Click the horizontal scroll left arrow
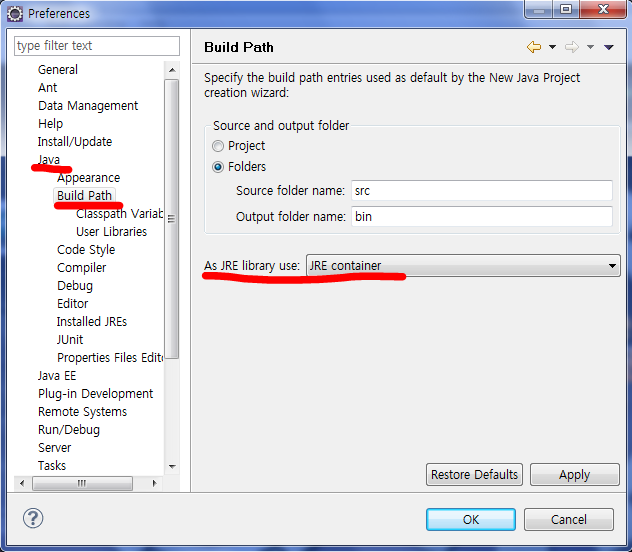This screenshot has width=632, height=552. click(x=22, y=483)
